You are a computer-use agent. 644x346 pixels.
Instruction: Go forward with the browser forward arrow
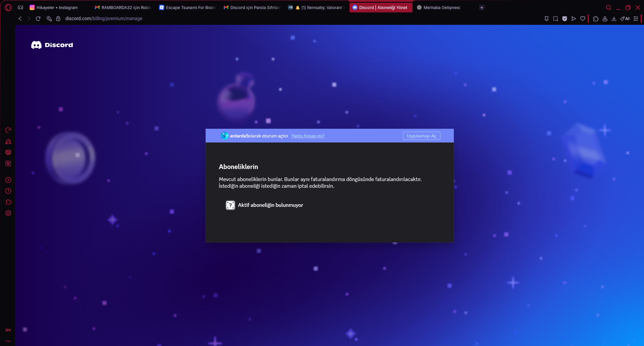coord(29,18)
